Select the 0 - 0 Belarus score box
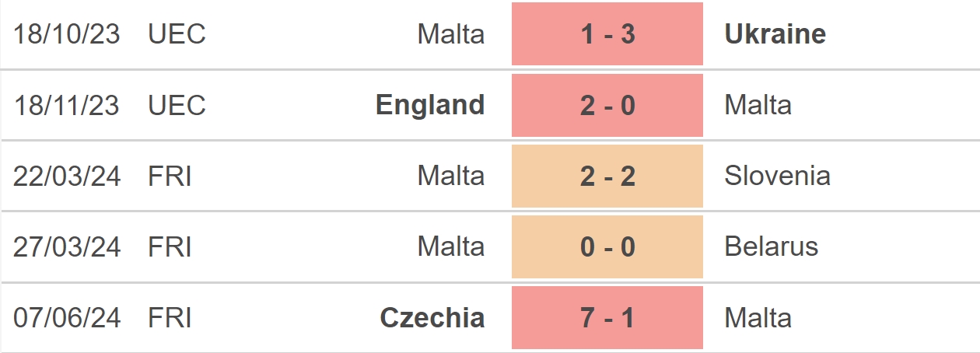 coord(607,246)
